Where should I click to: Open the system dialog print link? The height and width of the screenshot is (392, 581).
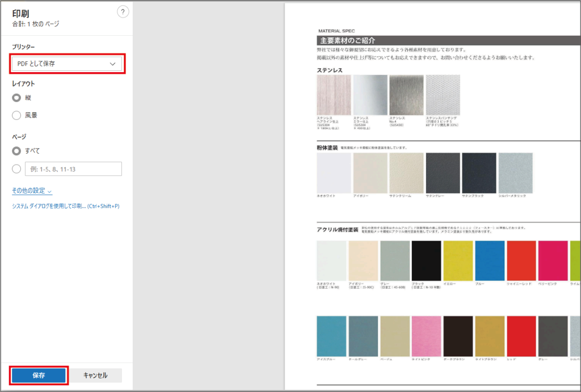click(66, 206)
